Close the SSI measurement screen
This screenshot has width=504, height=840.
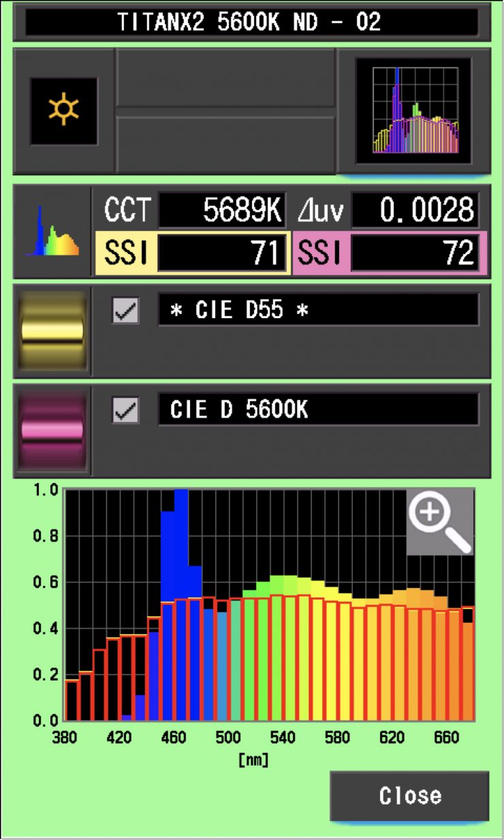pos(409,796)
